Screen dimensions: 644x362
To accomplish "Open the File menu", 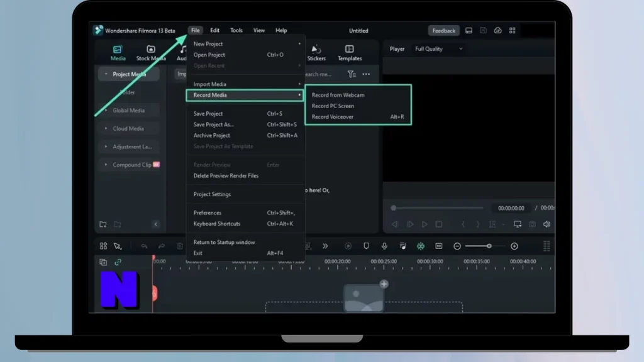I will pos(195,30).
